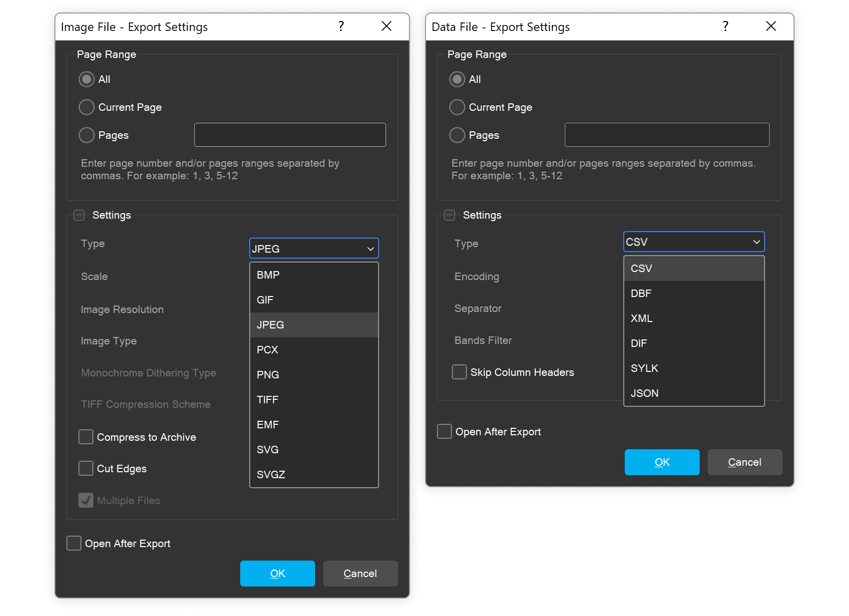
Task: Close the Data File Export Settings dialog
Action: click(771, 26)
